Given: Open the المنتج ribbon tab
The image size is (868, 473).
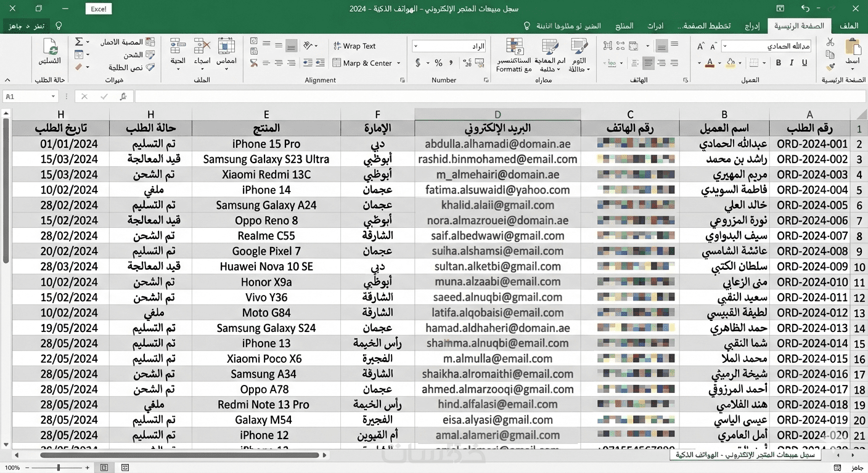Looking at the screenshot, I should point(624,26).
